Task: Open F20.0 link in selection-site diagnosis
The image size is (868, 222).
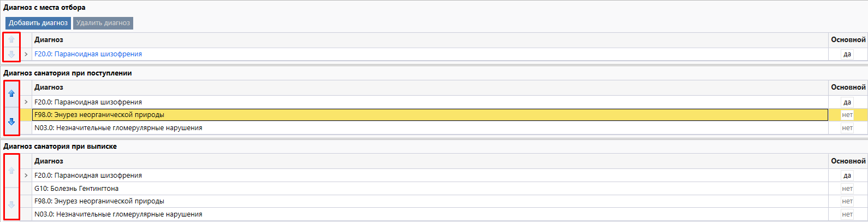Action: pyautogui.click(x=88, y=54)
